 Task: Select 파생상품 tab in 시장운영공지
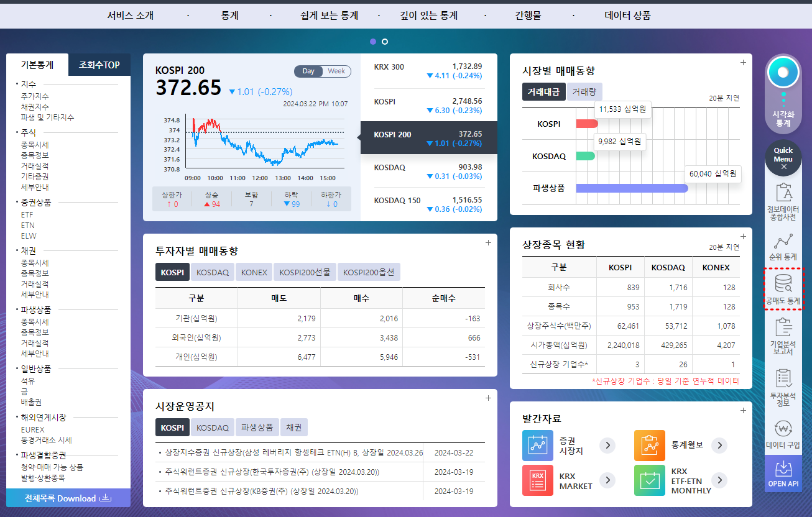(x=257, y=428)
